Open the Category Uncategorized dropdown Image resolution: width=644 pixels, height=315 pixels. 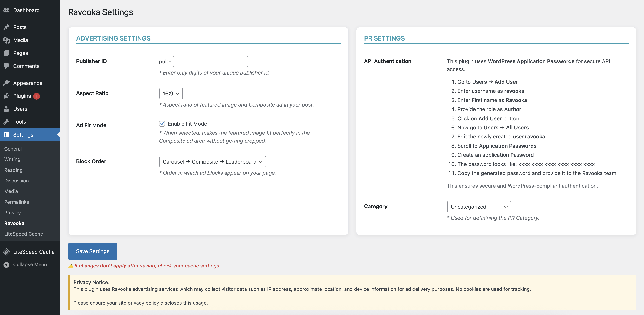(x=479, y=207)
